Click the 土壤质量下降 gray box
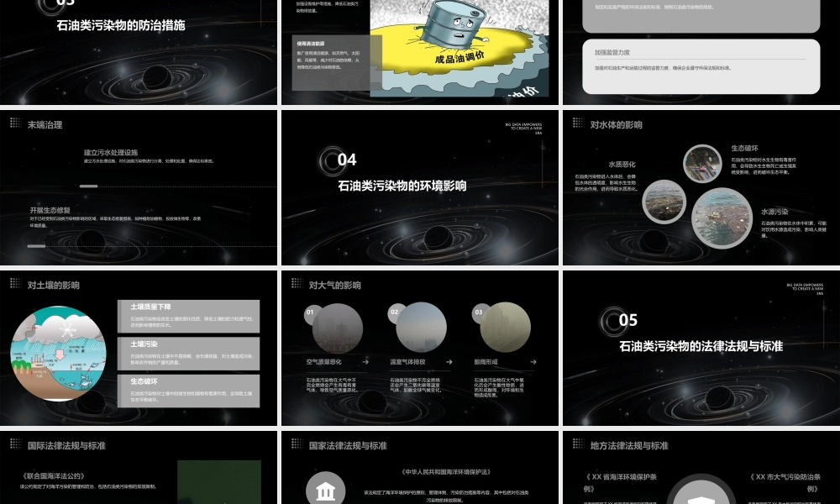The image size is (840, 504). (188, 316)
